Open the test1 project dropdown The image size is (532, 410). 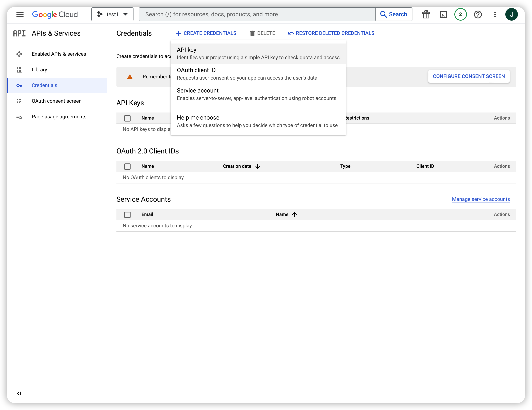tap(112, 14)
